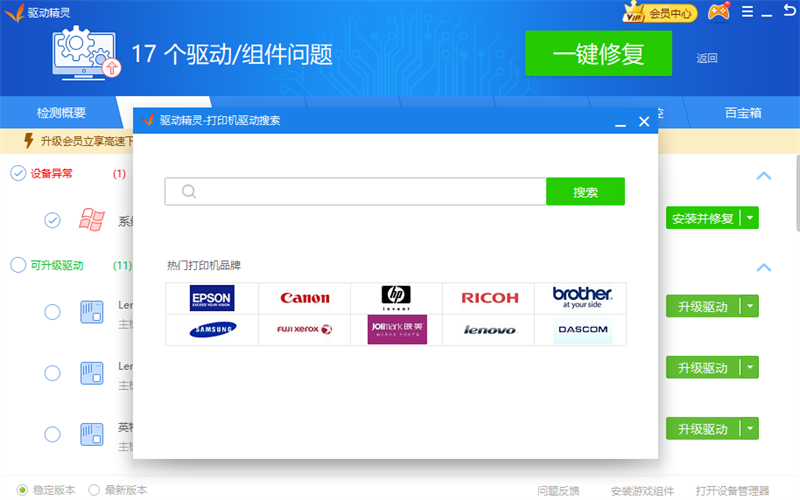Viewport: 800px width, 500px height.
Task: Collapse the 可升级驱动 section chevron
Action: point(764,267)
